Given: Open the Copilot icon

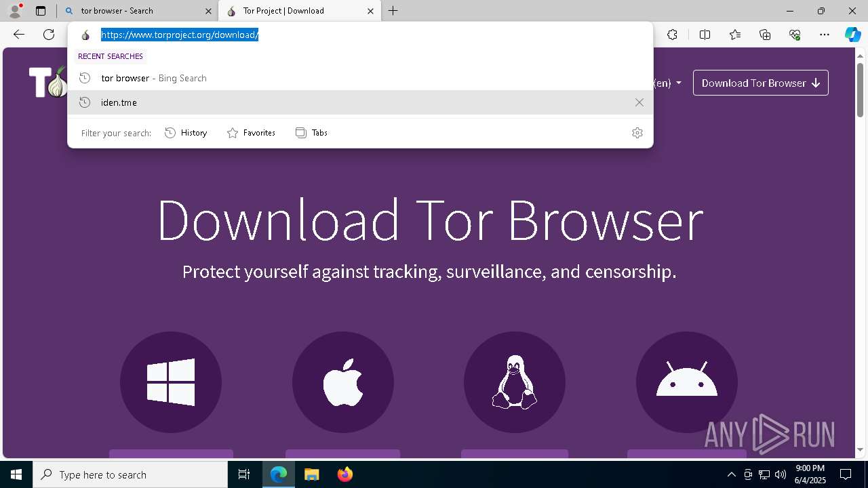Looking at the screenshot, I should pos(852,35).
